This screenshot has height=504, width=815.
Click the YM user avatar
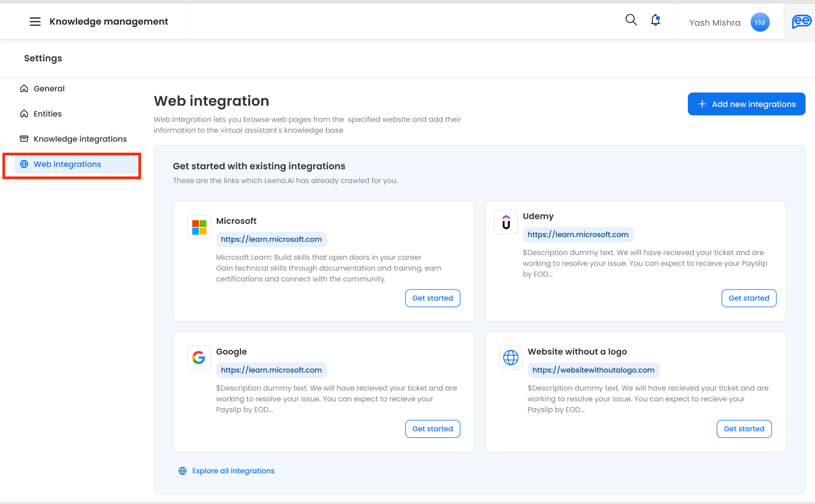[x=760, y=22]
